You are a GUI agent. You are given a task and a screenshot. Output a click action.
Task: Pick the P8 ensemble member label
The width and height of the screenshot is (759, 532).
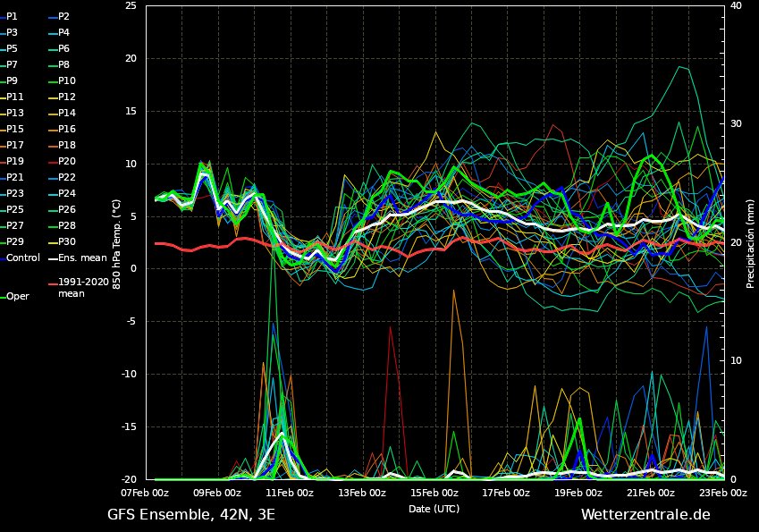point(59,64)
